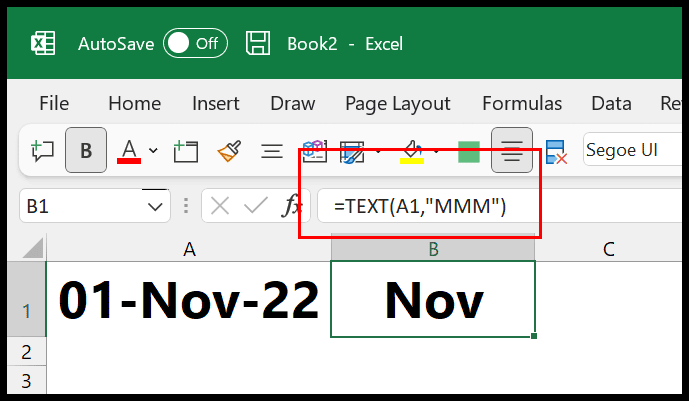
Task: Cancel the formula entry X icon
Action: coord(220,206)
